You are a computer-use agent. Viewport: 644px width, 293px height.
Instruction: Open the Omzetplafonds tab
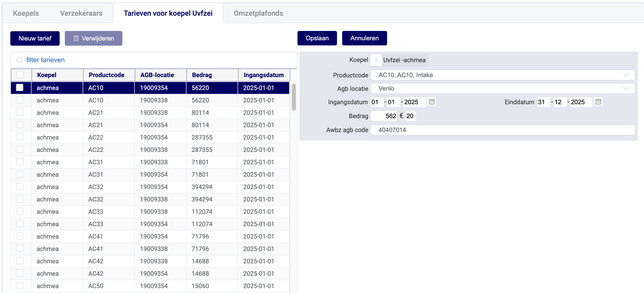[258, 13]
